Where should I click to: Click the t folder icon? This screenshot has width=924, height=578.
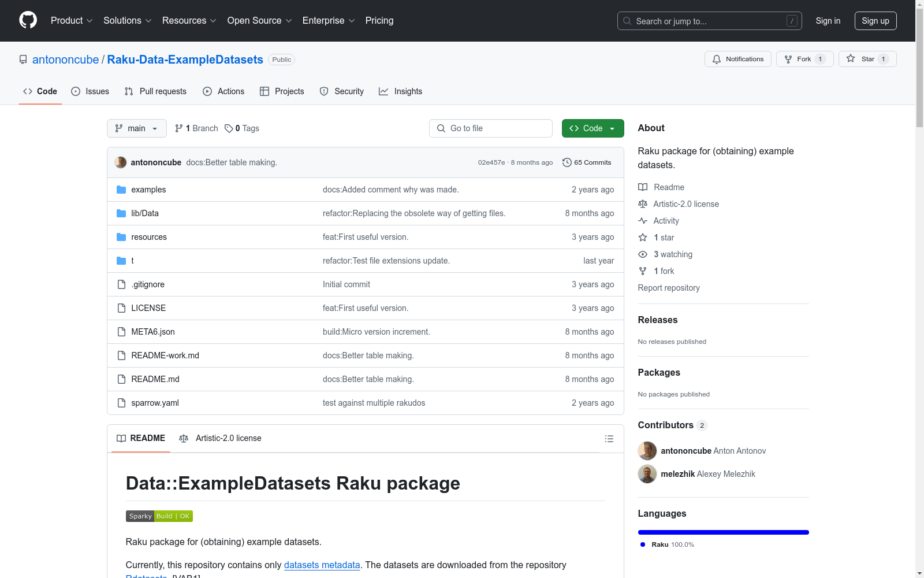pos(121,261)
